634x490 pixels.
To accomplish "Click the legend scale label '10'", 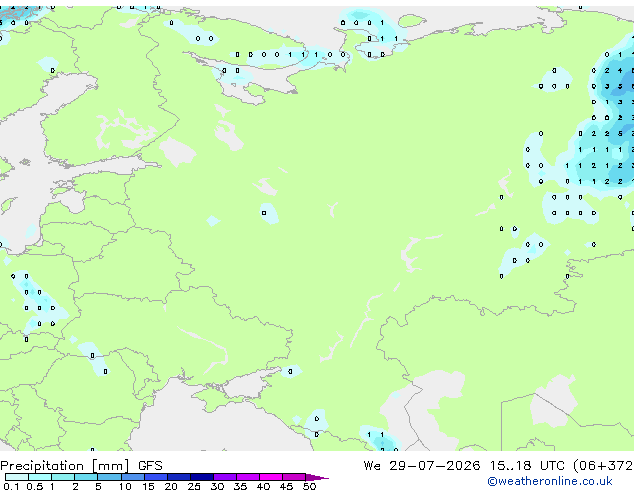I will pos(125,486).
